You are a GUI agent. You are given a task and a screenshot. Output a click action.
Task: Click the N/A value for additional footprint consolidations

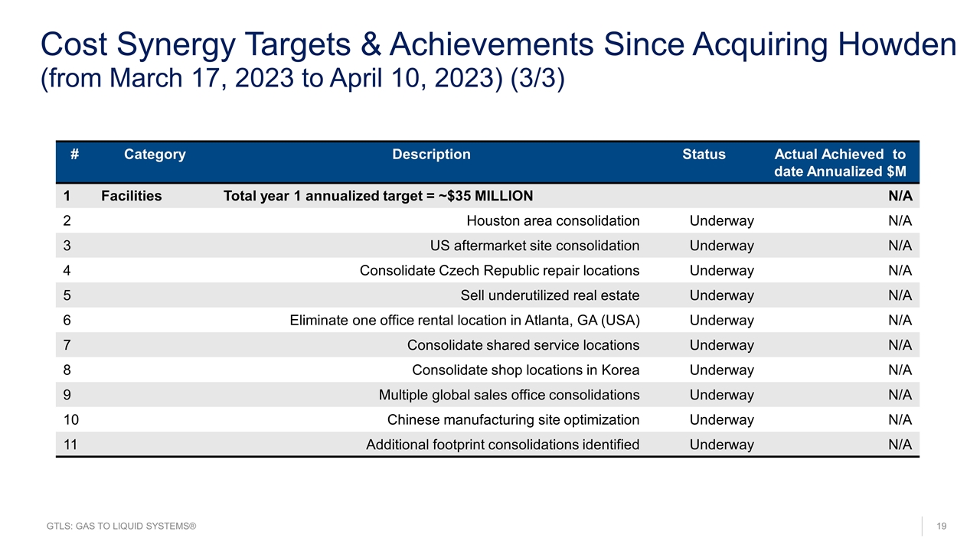[x=900, y=445]
